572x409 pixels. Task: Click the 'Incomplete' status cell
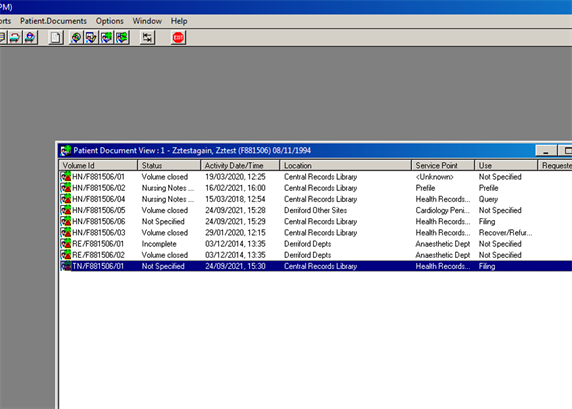(x=159, y=244)
